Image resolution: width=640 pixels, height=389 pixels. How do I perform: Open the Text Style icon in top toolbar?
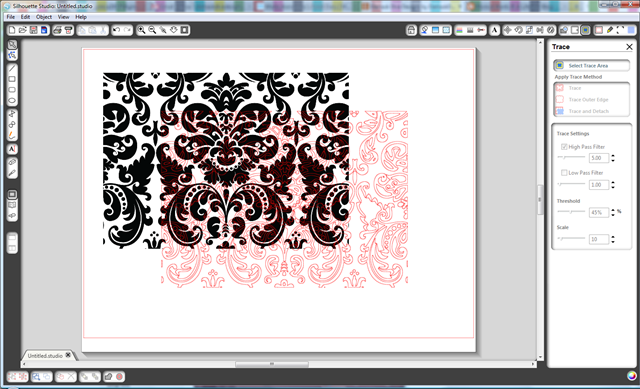494,30
